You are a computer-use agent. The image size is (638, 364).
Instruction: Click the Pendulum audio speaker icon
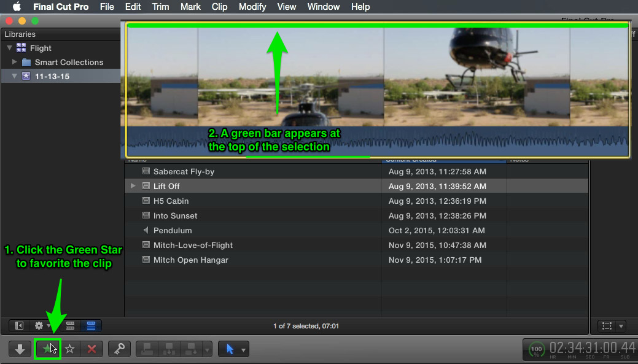coord(146,230)
